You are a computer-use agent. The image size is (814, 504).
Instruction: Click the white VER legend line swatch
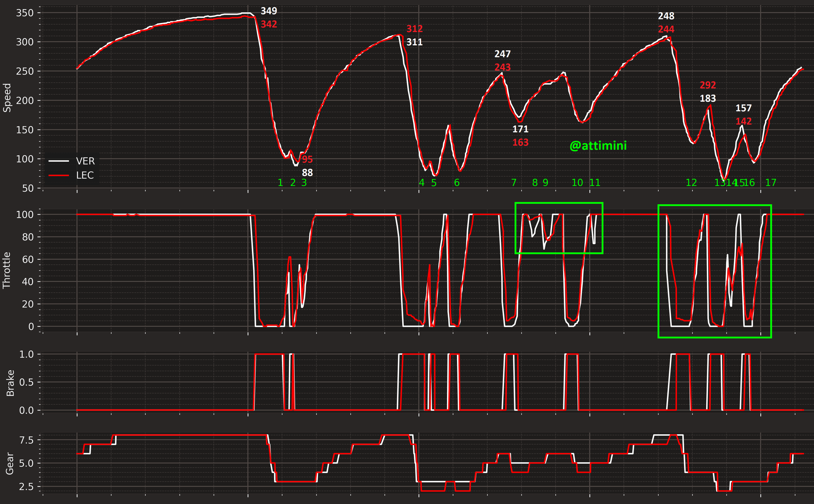58,161
